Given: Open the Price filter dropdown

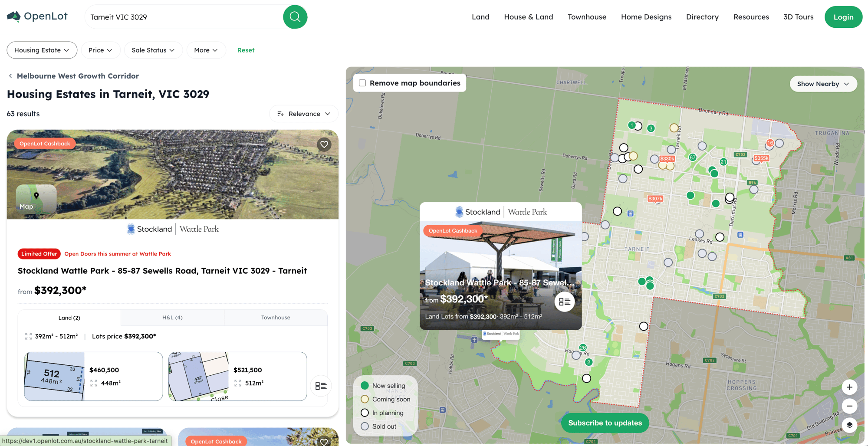Looking at the screenshot, I should (x=100, y=50).
